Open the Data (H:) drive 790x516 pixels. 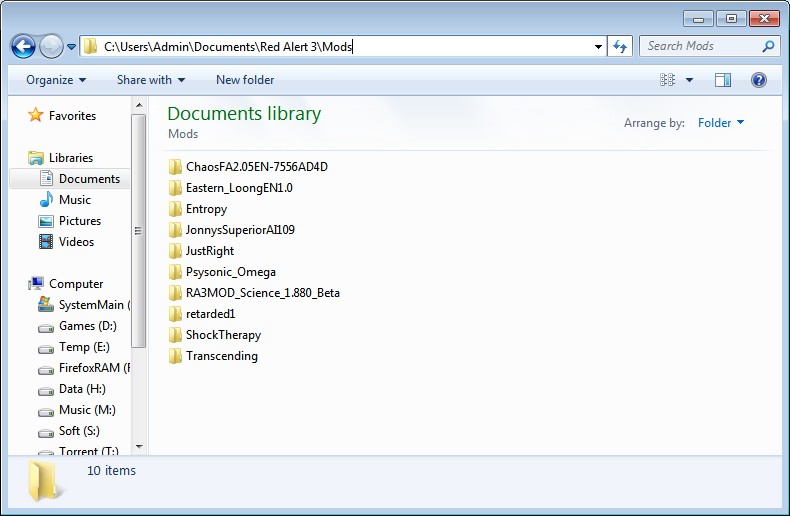click(82, 389)
